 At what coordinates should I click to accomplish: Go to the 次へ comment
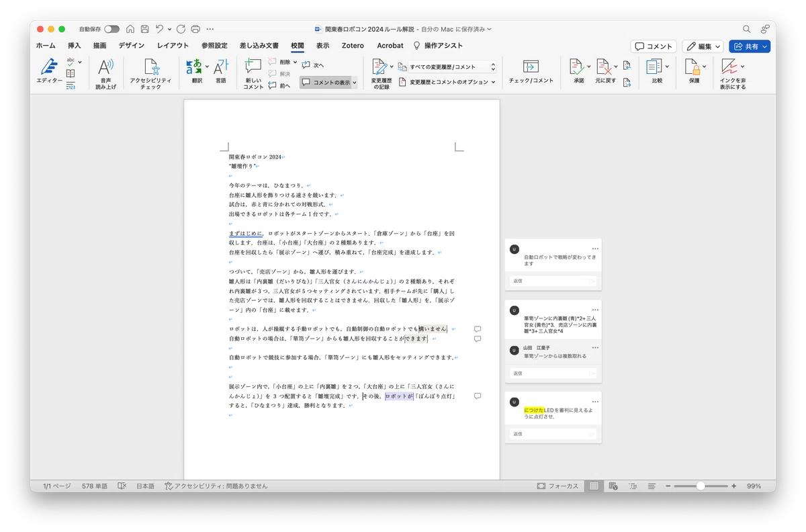tap(313, 65)
